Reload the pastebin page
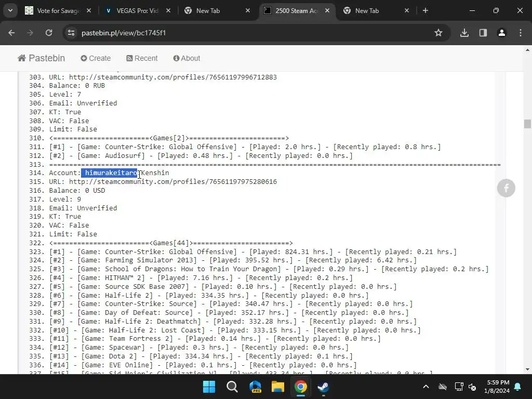Screen dimensions: 532x399 (x=49, y=33)
